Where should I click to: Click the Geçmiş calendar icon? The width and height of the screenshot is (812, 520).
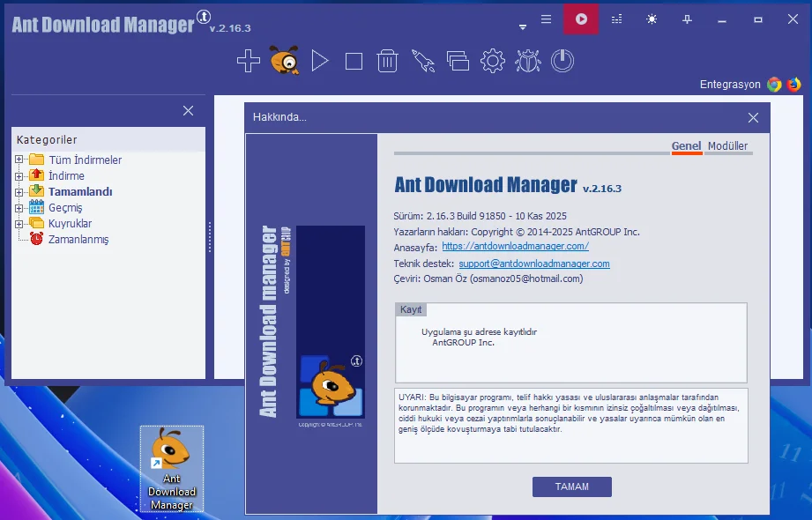point(36,207)
